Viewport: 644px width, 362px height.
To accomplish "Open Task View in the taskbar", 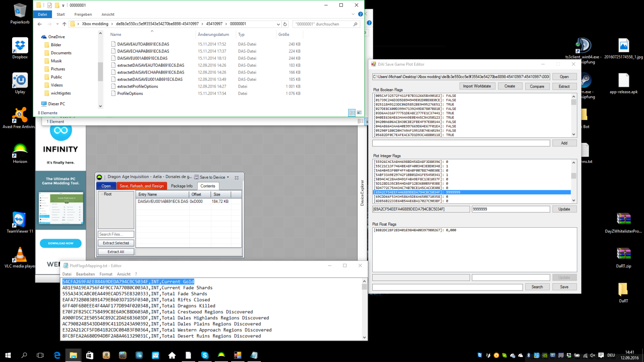I will tap(40, 355).
